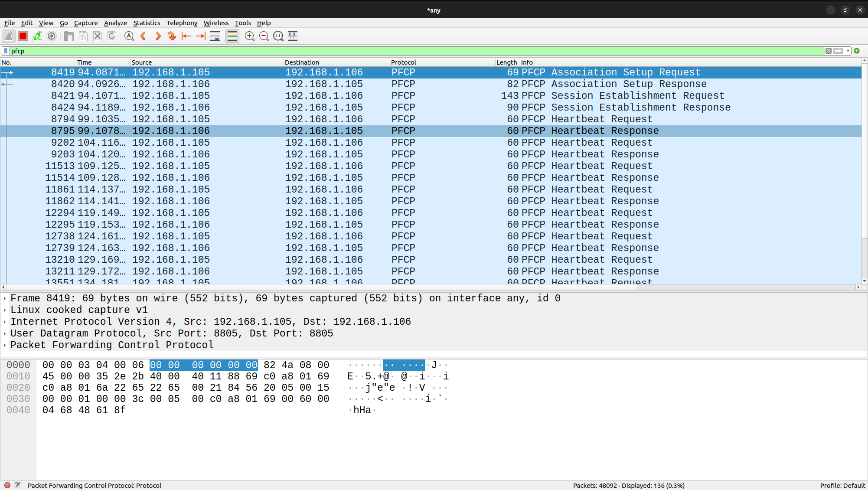Select packet 8794 Heartbeat Request

pos(431,119)
